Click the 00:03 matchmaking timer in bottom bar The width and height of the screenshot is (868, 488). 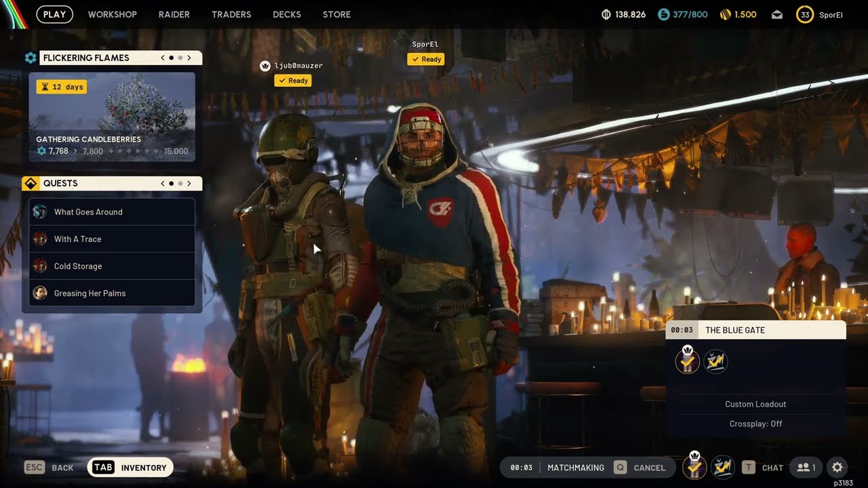[x=521, y=468]
